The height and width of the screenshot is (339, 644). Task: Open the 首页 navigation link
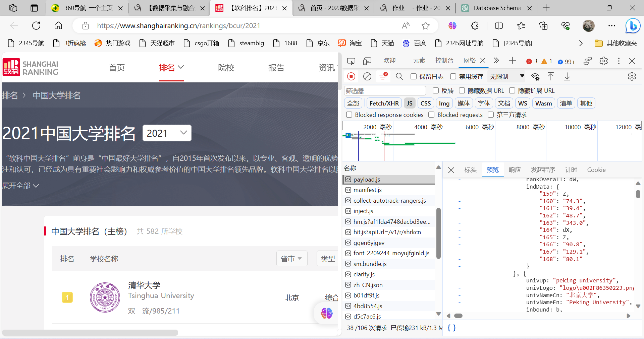pos(117,67)
